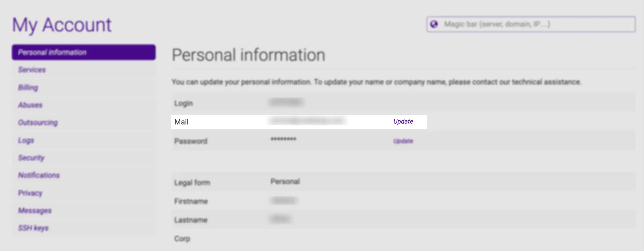Switch to the Security section
Viewport: 644px width, 251px height.
click(x=31, y=158)
